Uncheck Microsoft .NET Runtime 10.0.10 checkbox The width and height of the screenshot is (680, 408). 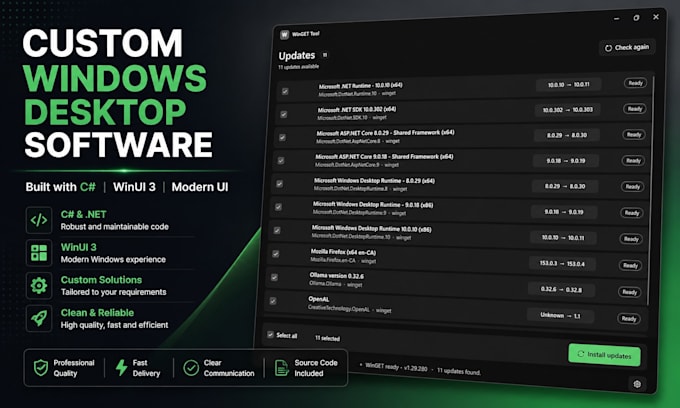tap(285, 91)
